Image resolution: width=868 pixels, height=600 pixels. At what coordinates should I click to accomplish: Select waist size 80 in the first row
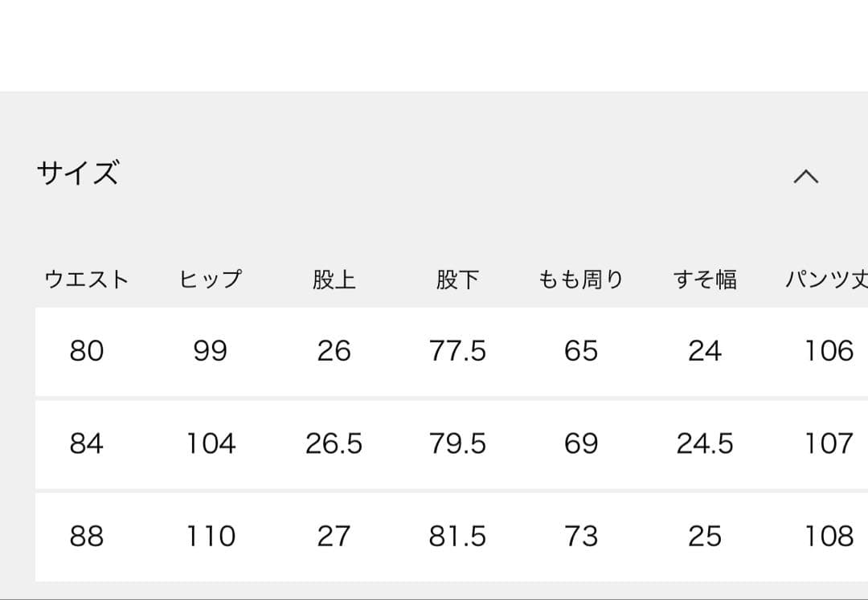(x=88, y=352)
